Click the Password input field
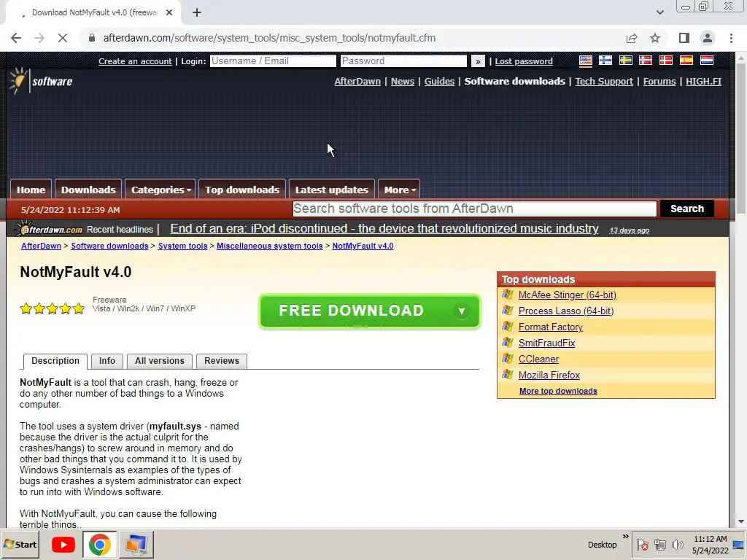The image size is (747, 560). click(x=403, y=61)
